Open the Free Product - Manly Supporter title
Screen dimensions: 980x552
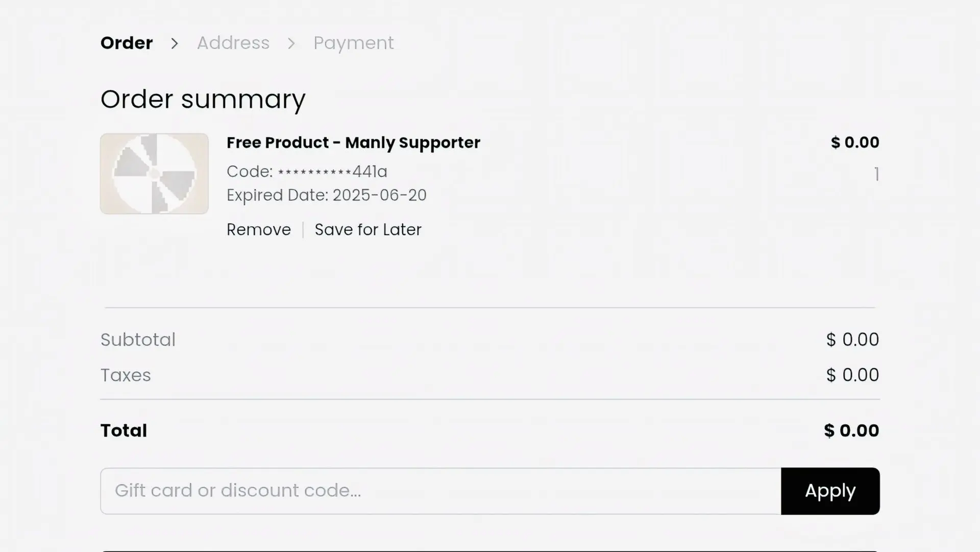(x=353, y=142)
